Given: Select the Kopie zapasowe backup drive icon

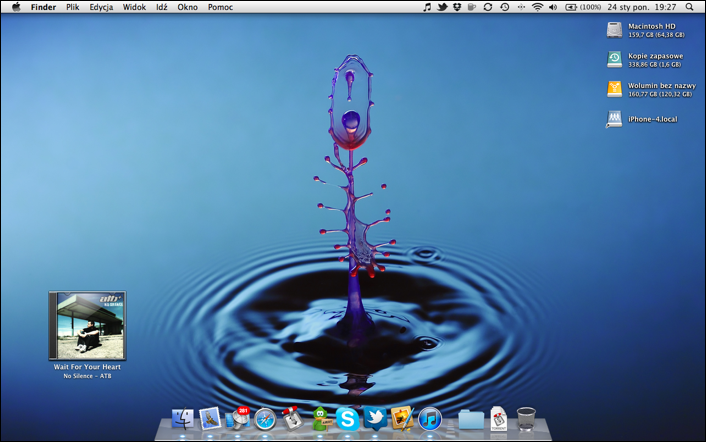Looking at the screenshot, I should point(614,60).
